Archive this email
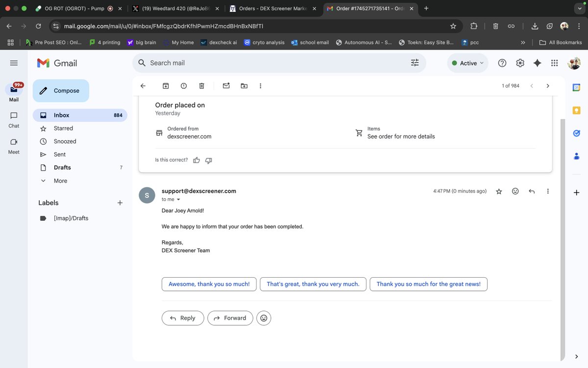Viewport: 588px width, 368px height. pyautogui.click(x=166, y=86)
